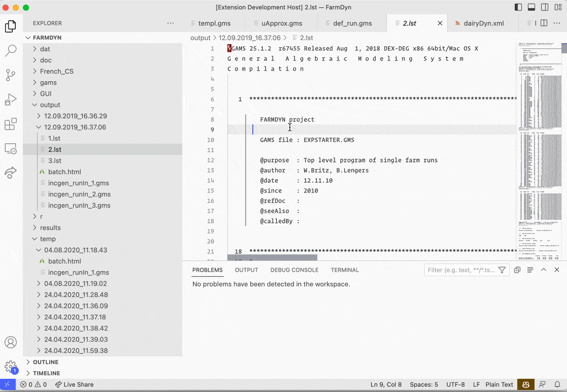Expand the TIMELINE section
The height and width of the screenshot is (392, 567).
[103, 373]
